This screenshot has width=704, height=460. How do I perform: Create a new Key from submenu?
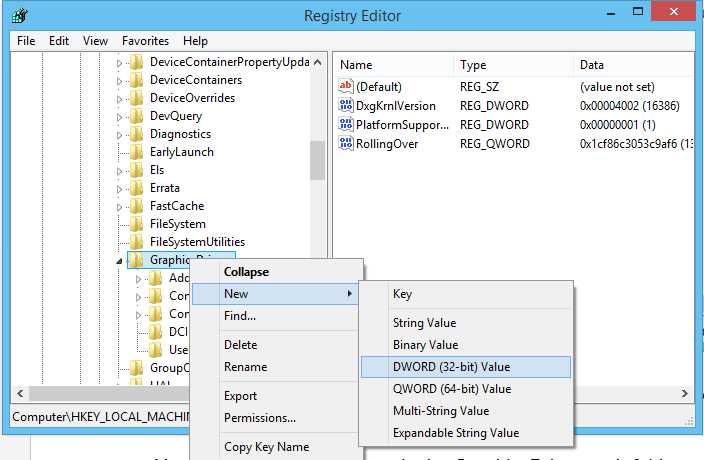(x=466, y=294)
